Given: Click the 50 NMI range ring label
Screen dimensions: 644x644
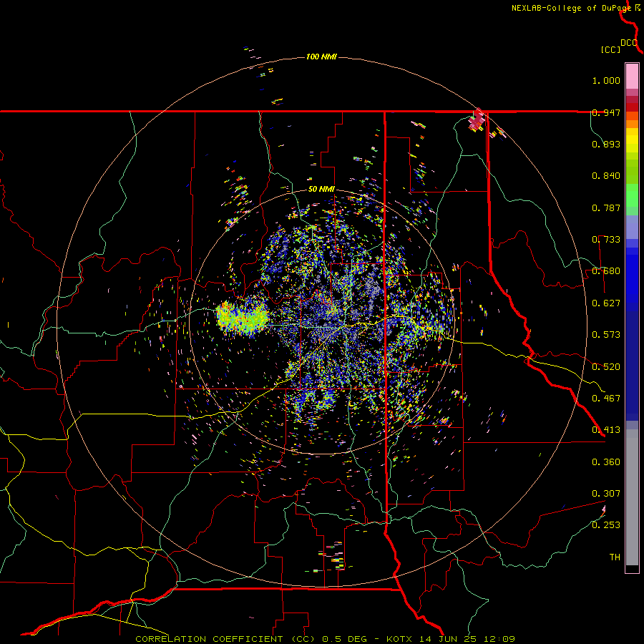Looking at the screenshot, I should [x=321, y=190].
